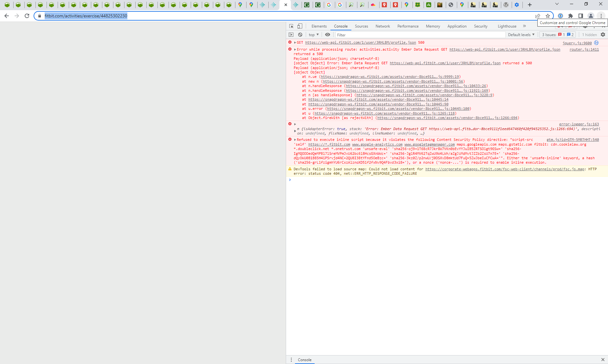Expand the error-logger.js object entry
Screen dimensions: 608x364
click(x=295, y=124)
